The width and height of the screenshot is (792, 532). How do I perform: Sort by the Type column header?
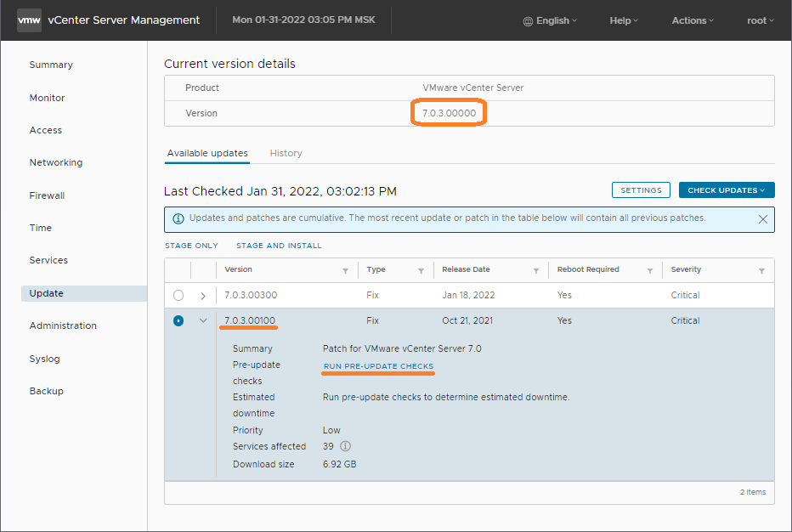[x=376, y=269]
